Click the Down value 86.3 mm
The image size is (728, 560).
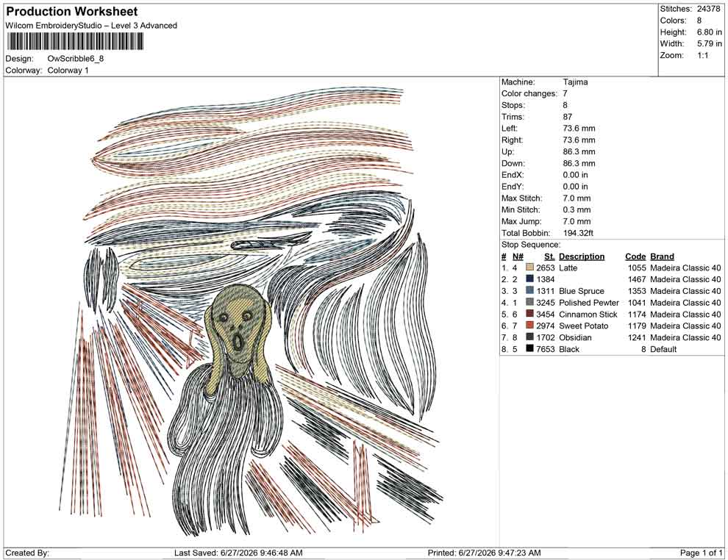579,163
